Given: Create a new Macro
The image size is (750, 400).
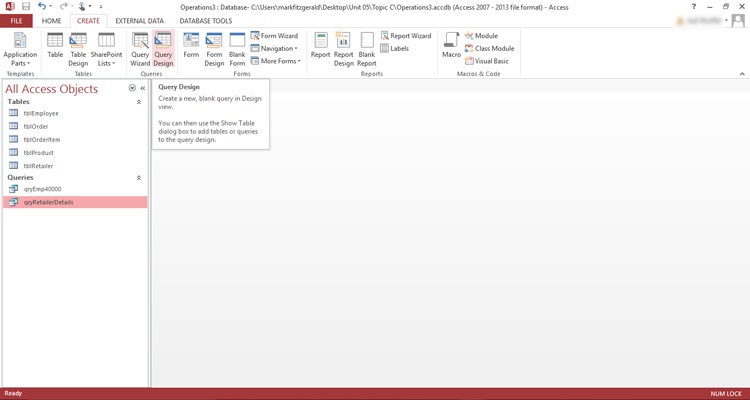Looking at the screenshot, I should point(451,45).
